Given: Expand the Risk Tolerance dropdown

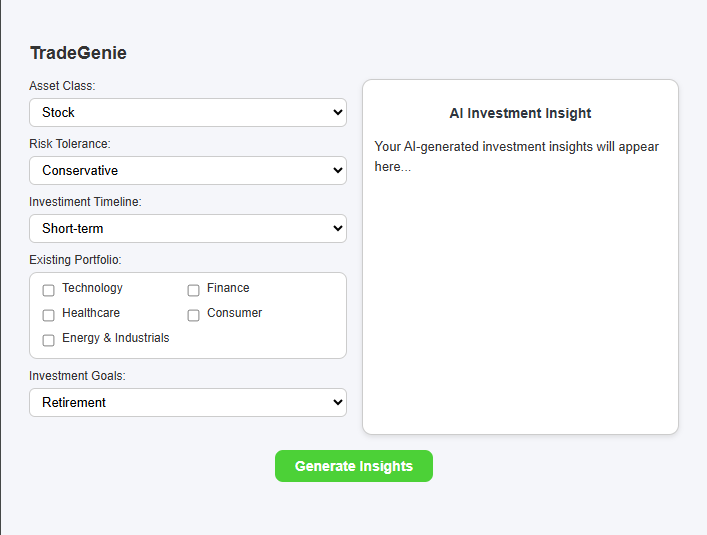Looking at the screenshot, I should pyautogui.click(x=188, y=171).
